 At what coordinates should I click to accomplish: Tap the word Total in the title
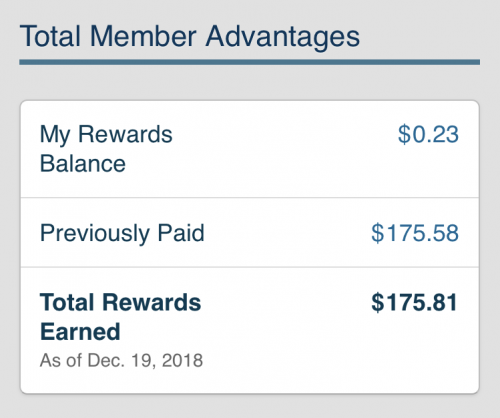[50, 36]
